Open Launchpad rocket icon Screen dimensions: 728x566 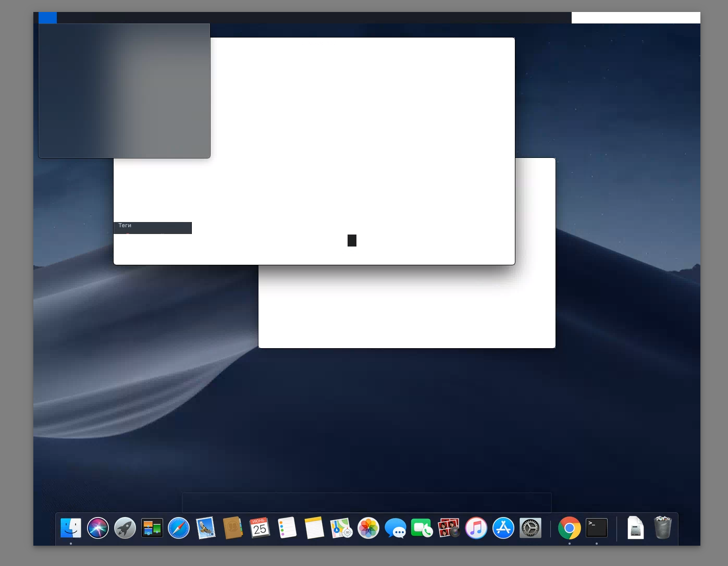coord(125,528)
